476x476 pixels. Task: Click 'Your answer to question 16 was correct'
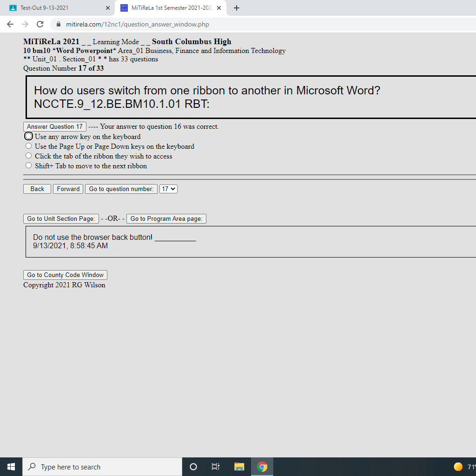click(x=159, y=126)
